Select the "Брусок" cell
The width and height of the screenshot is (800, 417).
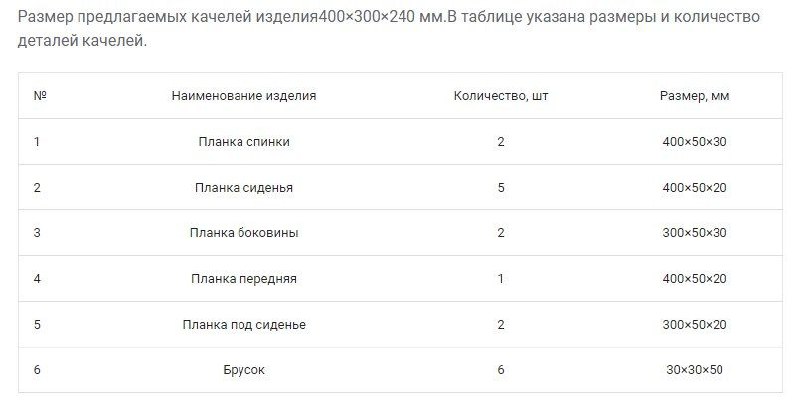244,370
